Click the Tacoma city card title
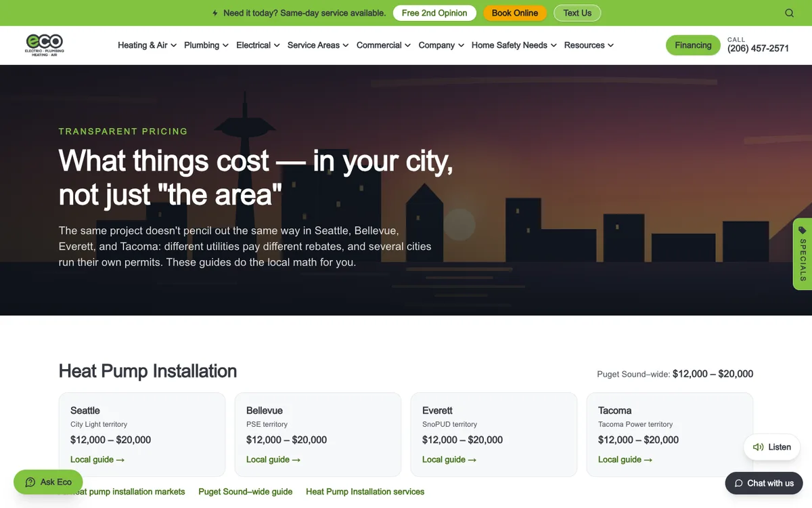The height and width of the screenshot is (508, 812). coord(615,410)
